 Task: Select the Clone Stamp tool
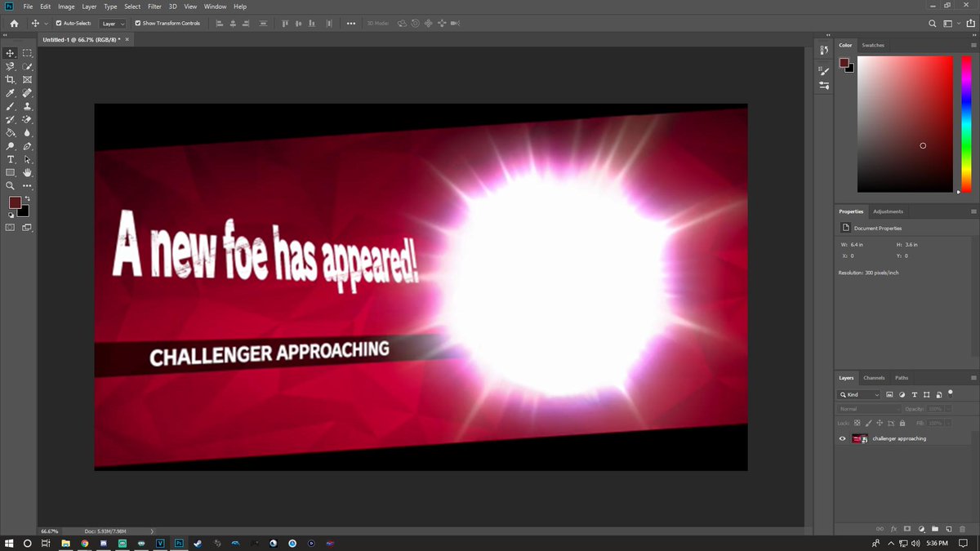click(x=28, y=106)
